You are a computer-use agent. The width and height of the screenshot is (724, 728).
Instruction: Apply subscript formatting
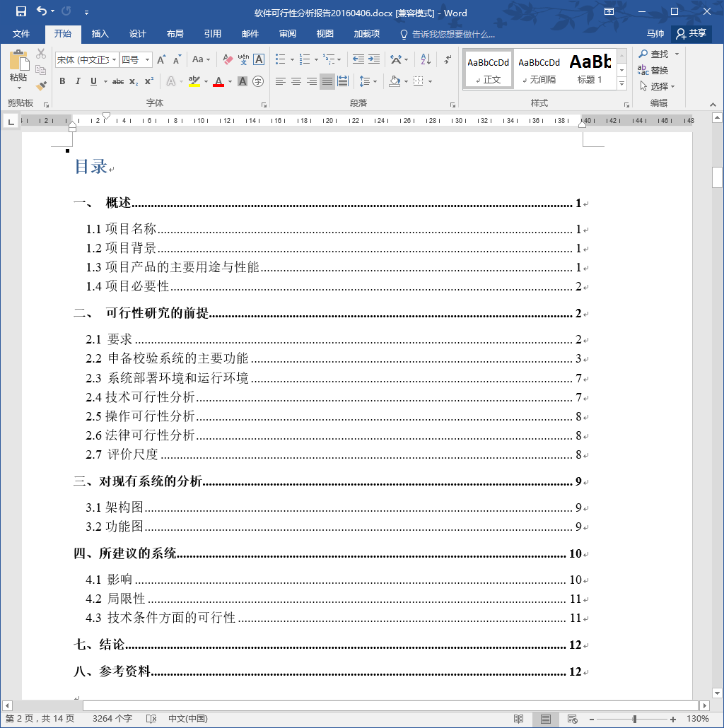(x=134, y=82)
